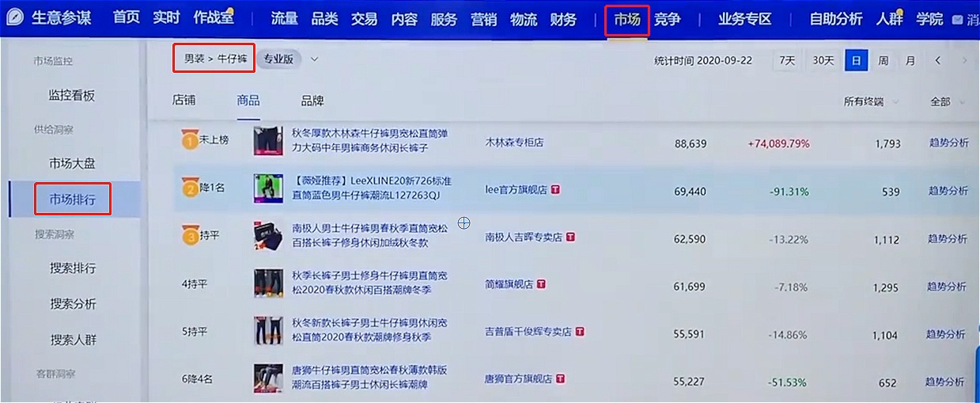Open 趋势分析 for the 南极人吉晖专卖店 row
Screen dimensions: 980x403
(x=948, y=238)
